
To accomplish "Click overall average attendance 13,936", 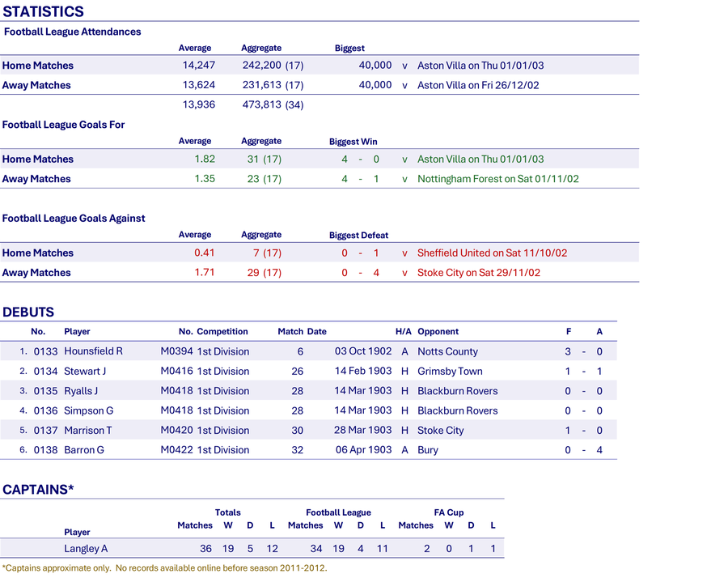I will pyautogui.click(x=199, y=104).
